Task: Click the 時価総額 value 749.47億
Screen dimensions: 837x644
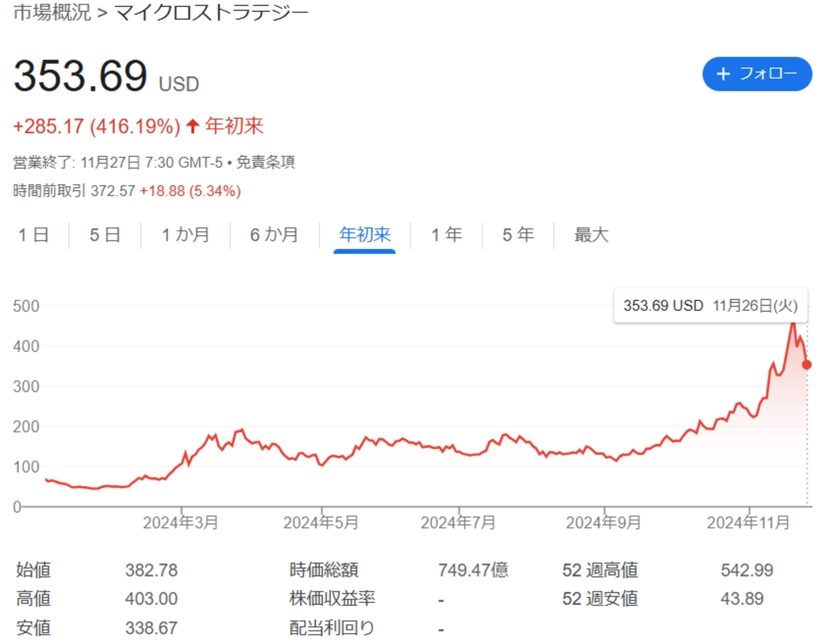Action: (x=474, y=570)
